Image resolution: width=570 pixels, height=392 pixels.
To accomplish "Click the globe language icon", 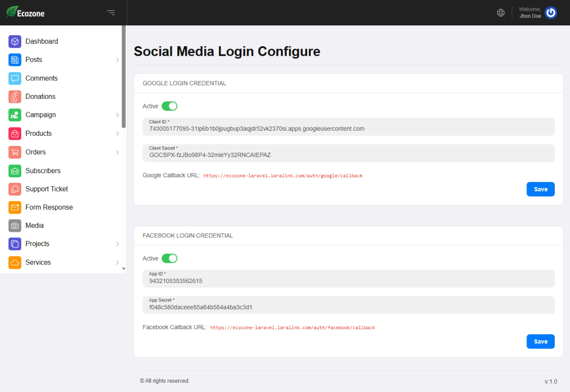I will tap(501, 13).
